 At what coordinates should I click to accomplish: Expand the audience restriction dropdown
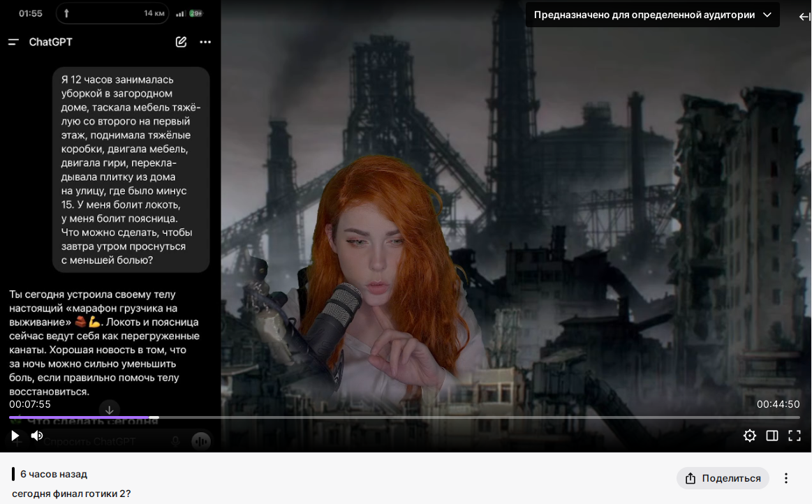click(653, 15)
